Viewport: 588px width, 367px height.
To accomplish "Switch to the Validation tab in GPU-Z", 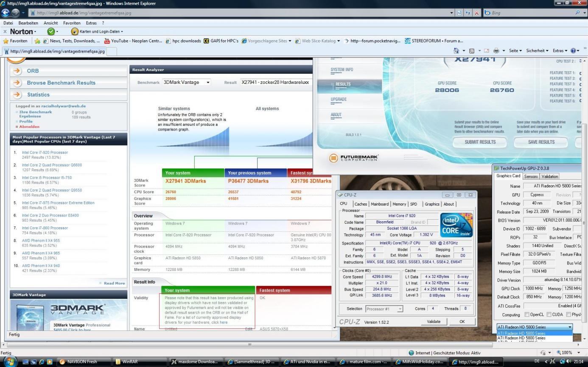I will (550, 176).
